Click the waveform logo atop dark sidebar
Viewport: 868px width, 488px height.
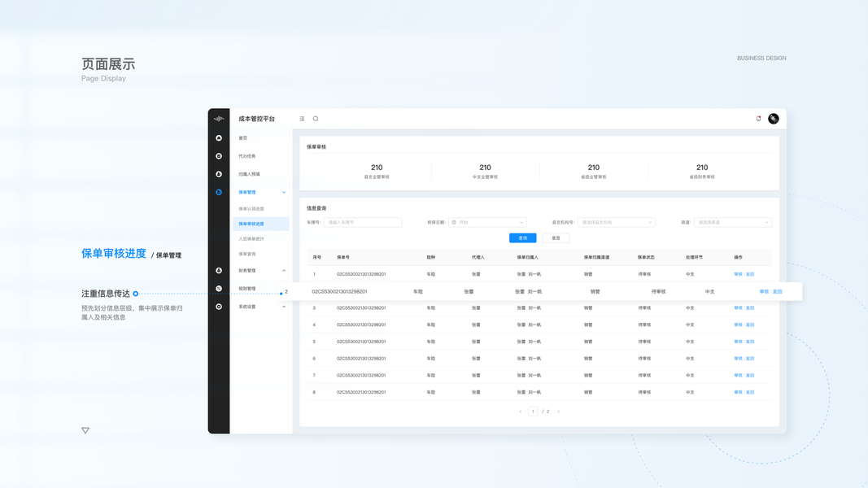(x=219, y=119)
